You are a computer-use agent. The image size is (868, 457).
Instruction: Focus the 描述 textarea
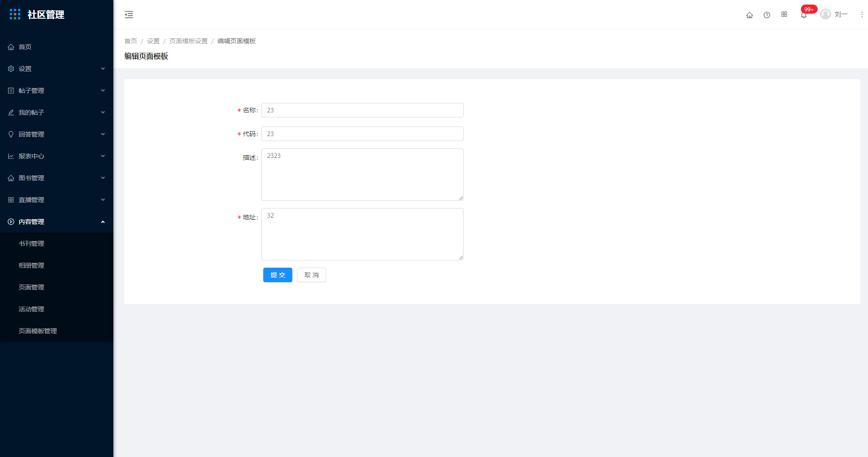[x=363, y=174]
